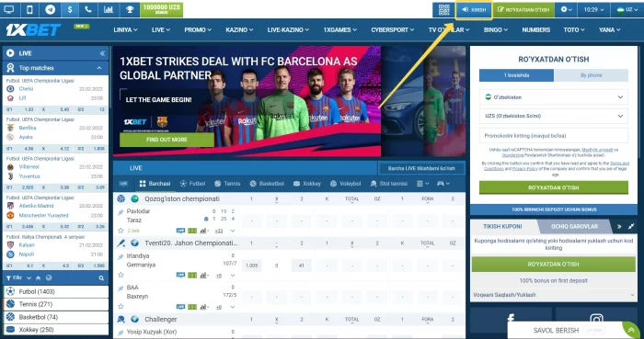This screenshot has width=644, height=339.
Task: Open the mobile app icon in top bar
Action: tap(29, 9)
